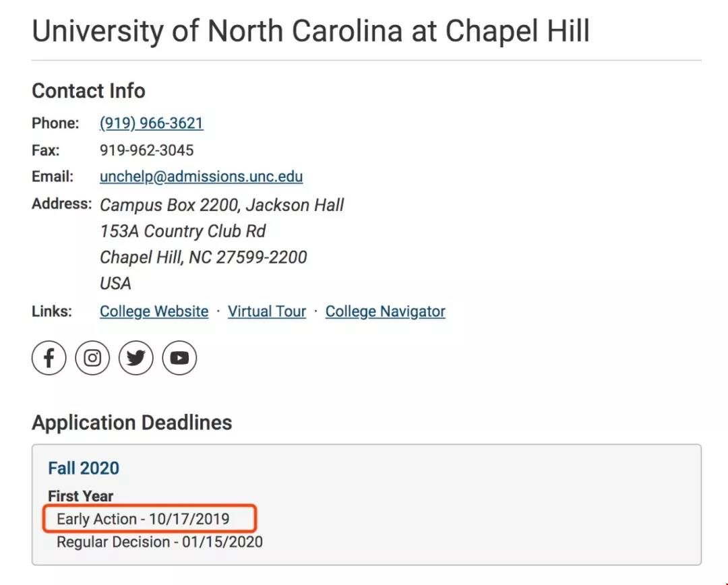Click the Chapel Hill, NC 27599-2200 line

[203, 257]
